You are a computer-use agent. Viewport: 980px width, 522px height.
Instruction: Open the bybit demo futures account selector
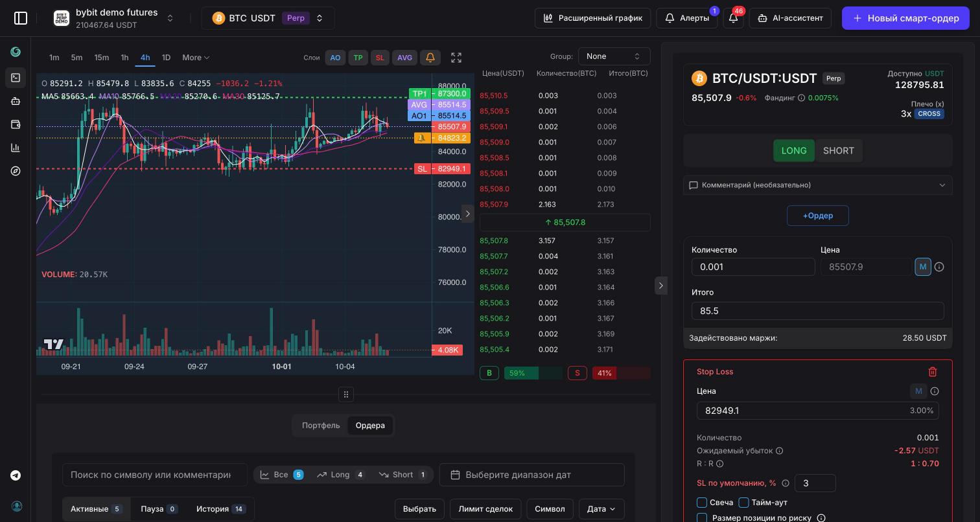tap(114, 18)
